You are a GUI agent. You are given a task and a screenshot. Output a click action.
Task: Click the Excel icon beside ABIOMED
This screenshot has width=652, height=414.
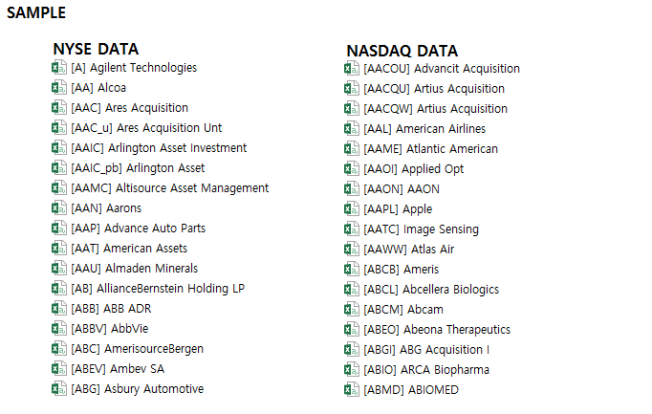(x=351, y=389)
